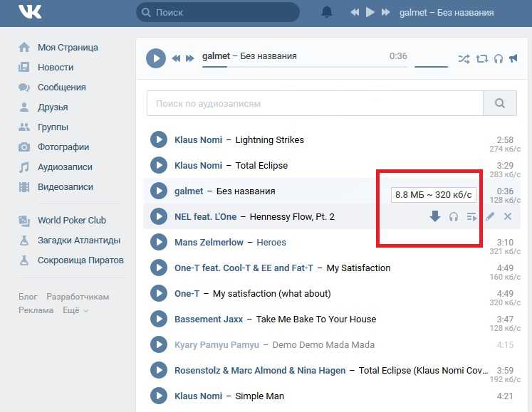Seek on the audio player progress bar

tap(304, 66)
